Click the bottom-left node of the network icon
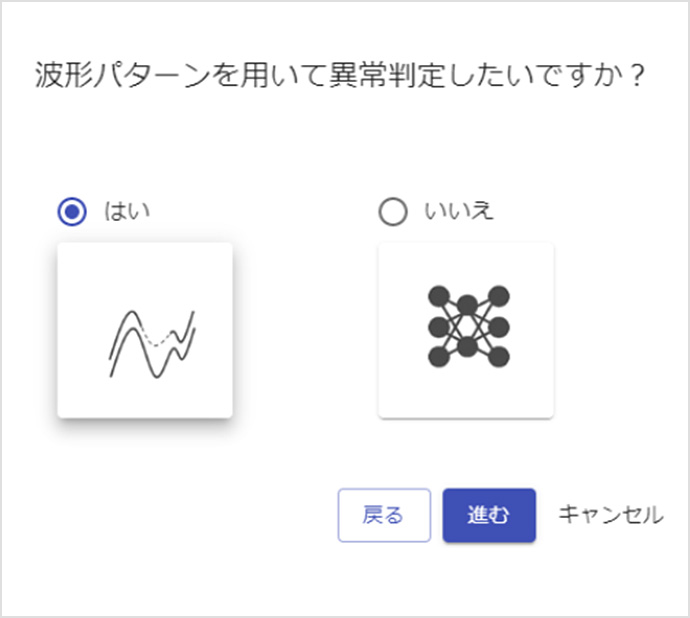 (x=438, y=356)
